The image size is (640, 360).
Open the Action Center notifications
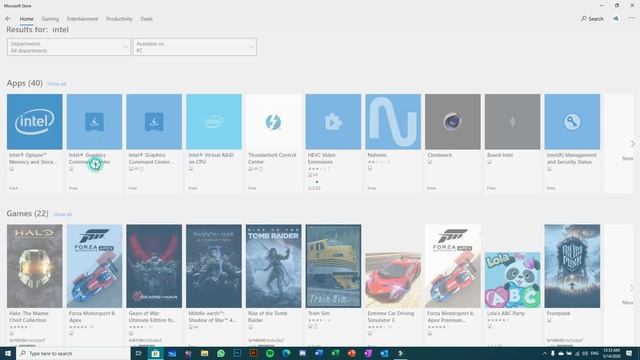pos(629,353)
